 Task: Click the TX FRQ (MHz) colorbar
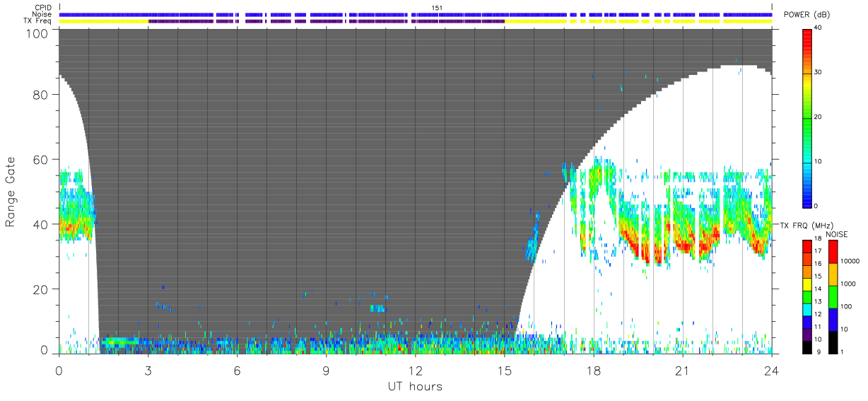click(807, 296)
